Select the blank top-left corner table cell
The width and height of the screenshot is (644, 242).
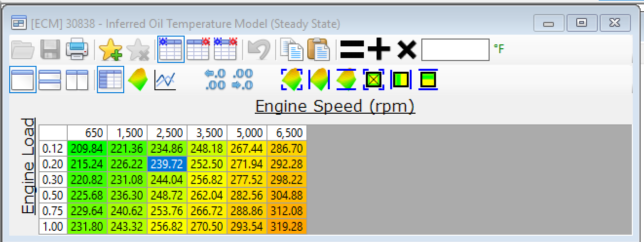point(53,133)
